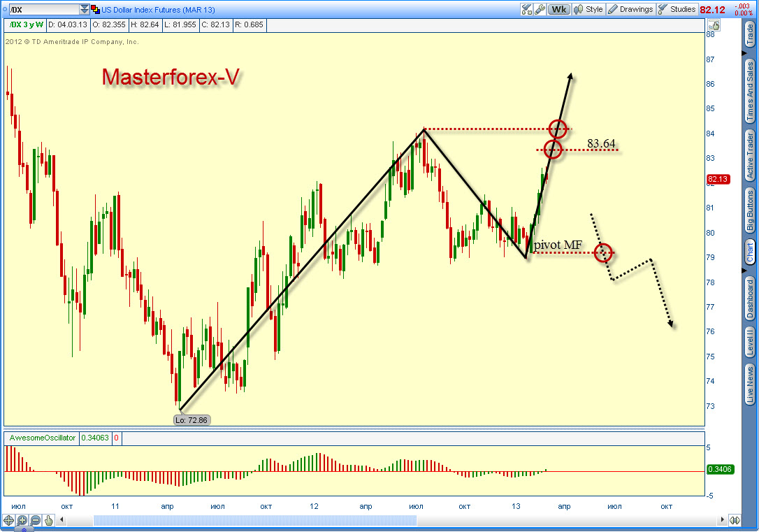The width and height of the screenshot is (759, 532).
Task: Click the 83.64 level label
Action: (x=601, y=143)
